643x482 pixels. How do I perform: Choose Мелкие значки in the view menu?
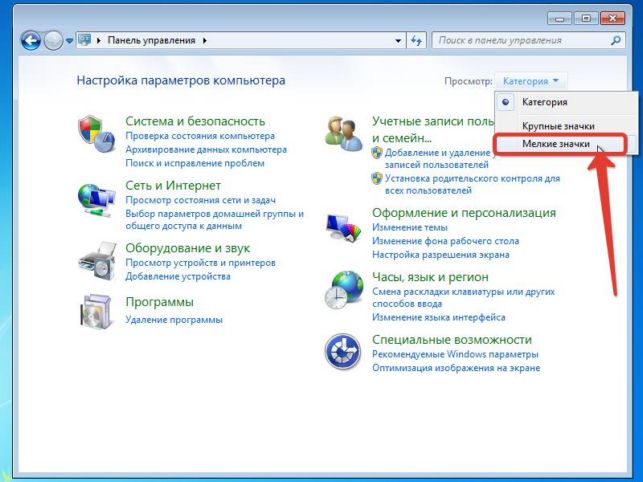(x=566, y=144)
